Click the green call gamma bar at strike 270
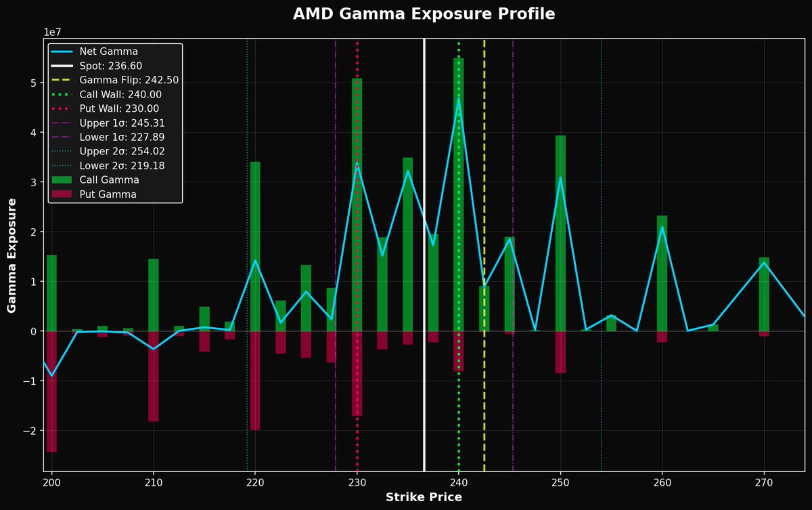The height and width of the screenshot is (510, 812). pyautogui.click(x=764, y=295)
